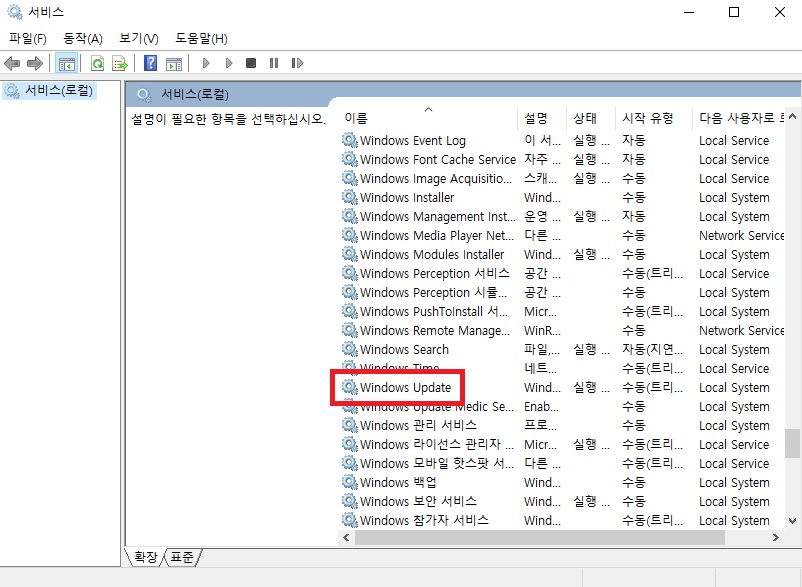Click Enab... description of Update Medic Service

click(541, 407)
